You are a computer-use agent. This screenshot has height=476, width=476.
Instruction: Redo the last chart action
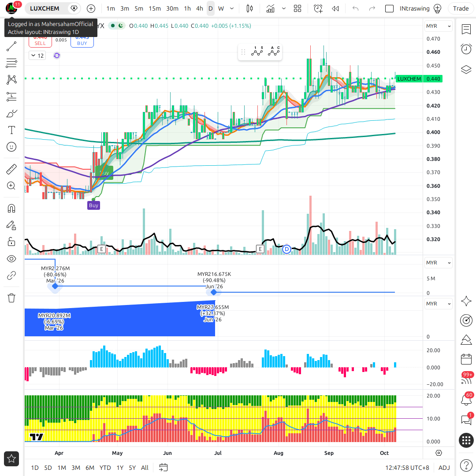coord(372,8)
